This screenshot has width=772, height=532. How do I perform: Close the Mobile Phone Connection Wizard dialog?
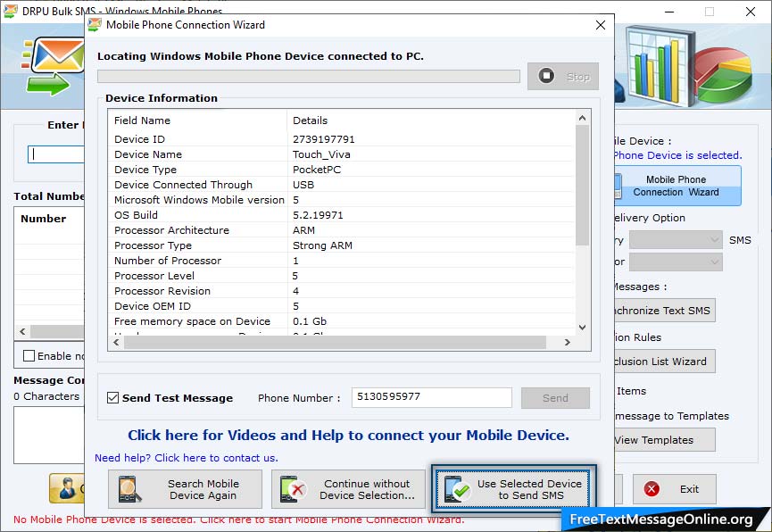tap(600, 25)
